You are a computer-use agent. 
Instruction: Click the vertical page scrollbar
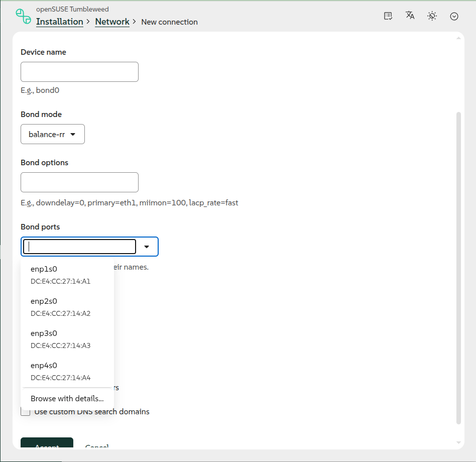point(459,268)
